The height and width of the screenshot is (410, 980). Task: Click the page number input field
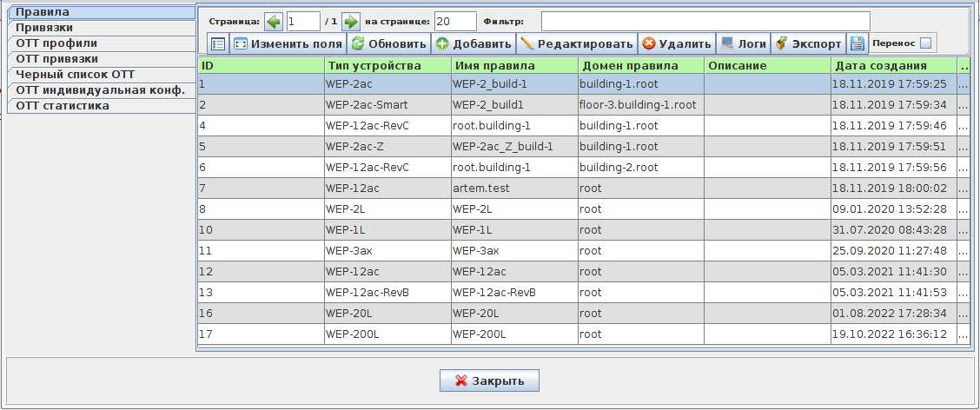point(303,22)
